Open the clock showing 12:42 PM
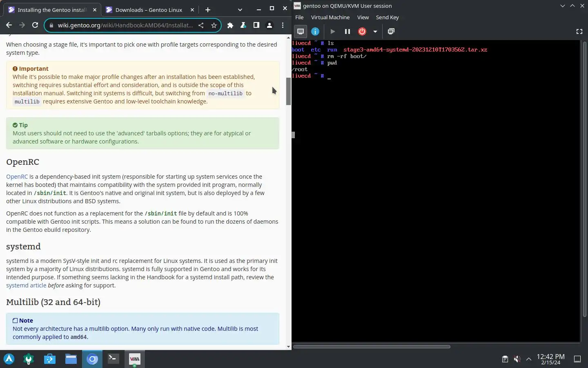The width and height of the screenshot is (588, 368). (550, 359)
